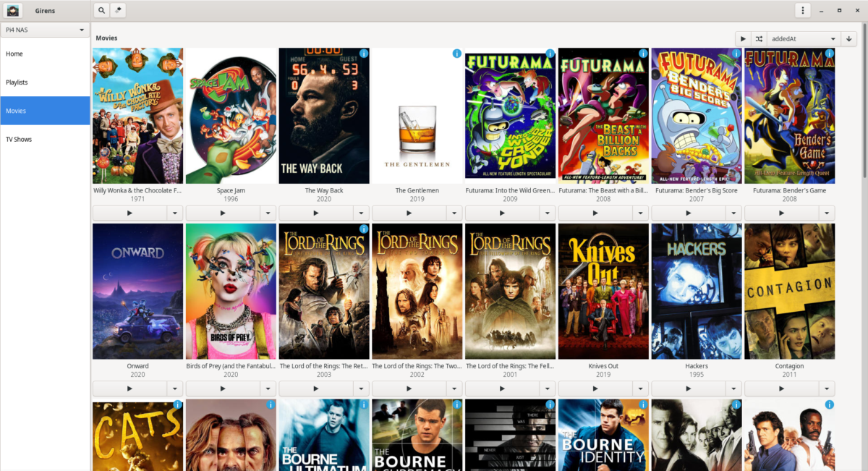Open the search button in the header bar
The image size is (868, 471).
coord(101,11)
